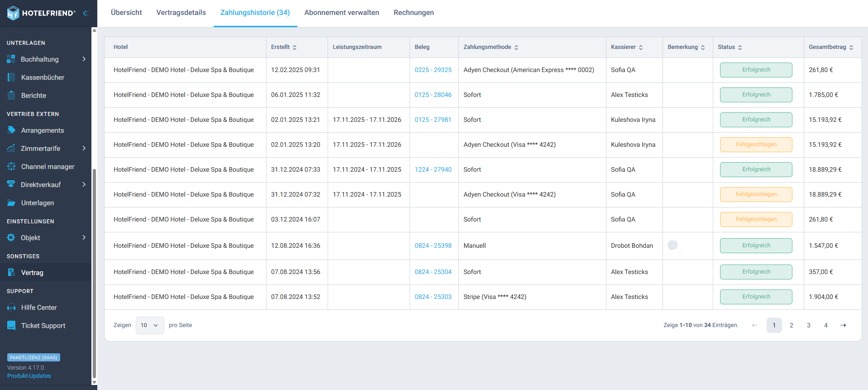This screenshot has width=868, height=390.
Task: Open the Produkt-Updates link
Action: click(x=29, y=376)
